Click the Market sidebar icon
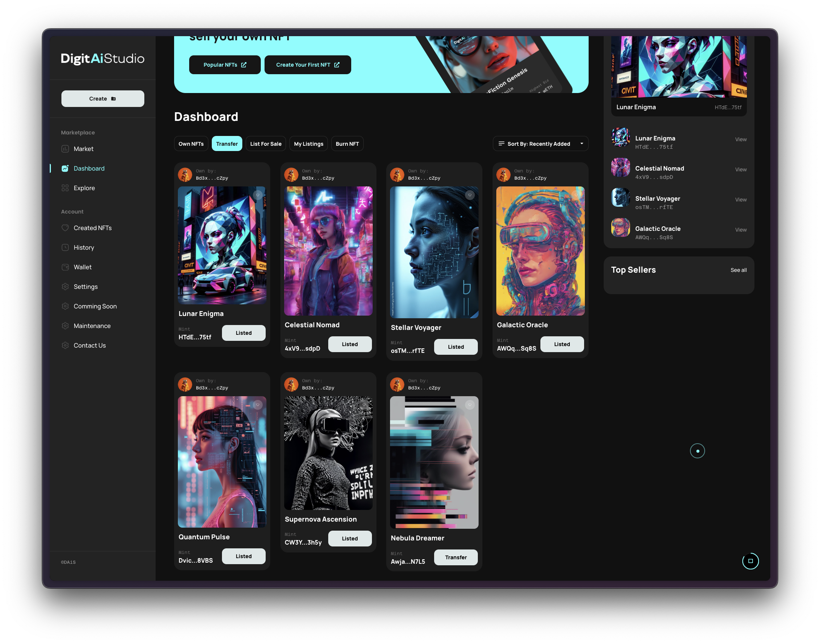 65,149
